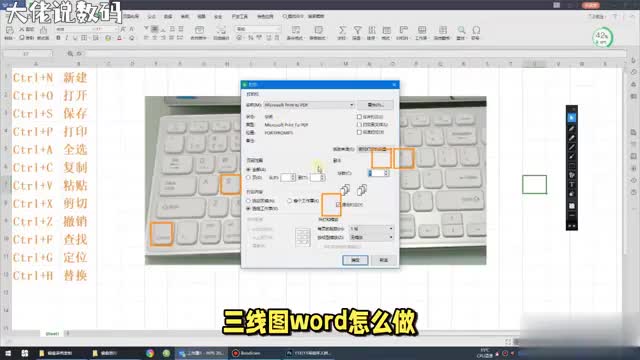Click the cell showing Ctrl+P
Screen dimensions: 640x360
tap(33, 131)
